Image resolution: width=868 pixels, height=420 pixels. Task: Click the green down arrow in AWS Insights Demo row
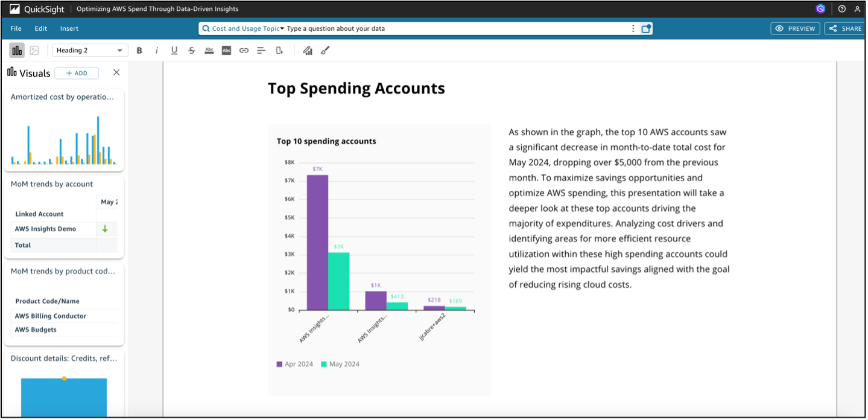click(x=105, y=229)
